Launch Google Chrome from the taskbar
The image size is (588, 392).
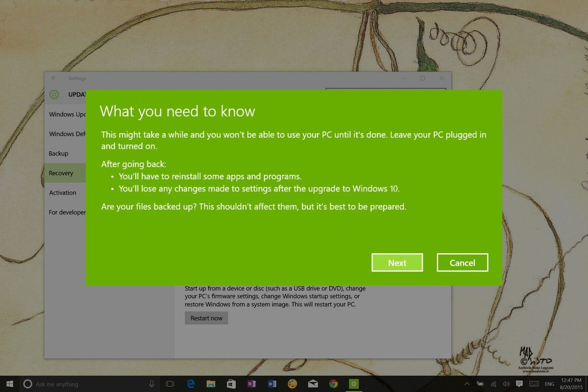click(x=333, y=384)
